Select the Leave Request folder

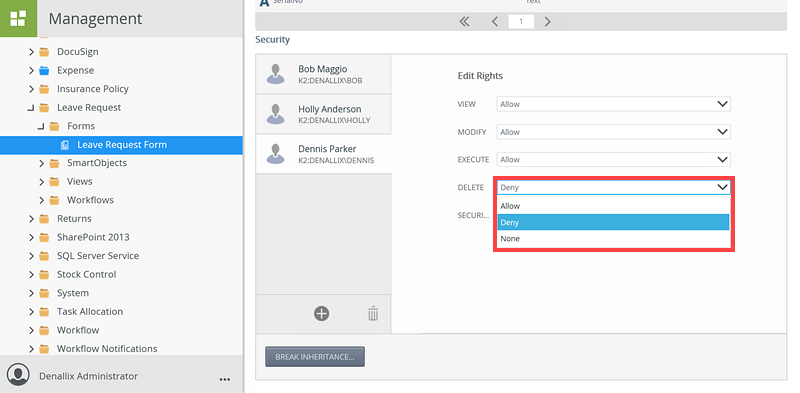89,108
